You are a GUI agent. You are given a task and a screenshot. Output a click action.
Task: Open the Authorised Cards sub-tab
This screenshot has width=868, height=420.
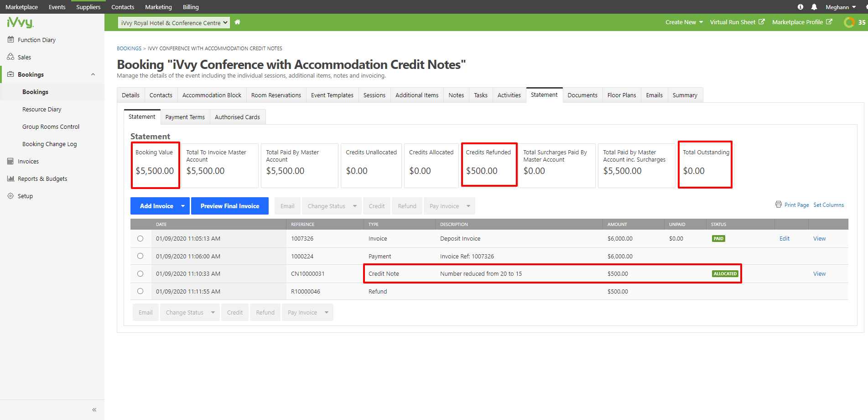[238, 117]
